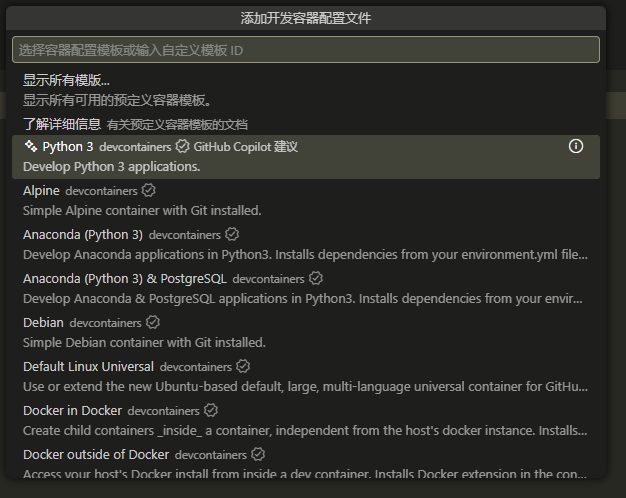The width and height of the screenshot is (626, 498).
Task: Select Docker outside of Docker template
Action: tap(306, 460)
